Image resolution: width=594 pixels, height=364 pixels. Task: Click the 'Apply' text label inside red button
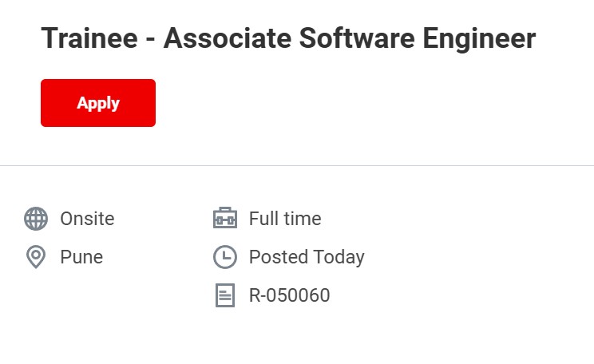point(98,103)
